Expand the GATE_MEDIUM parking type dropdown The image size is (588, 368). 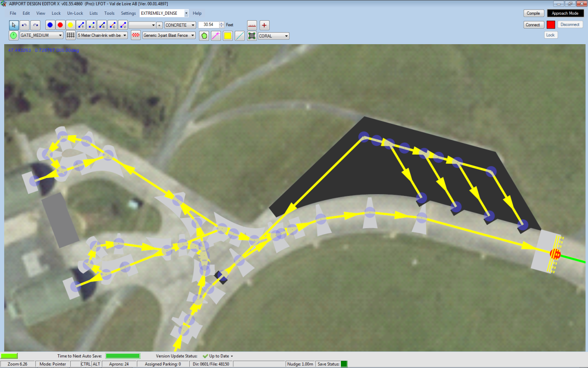tap(41, 35)
